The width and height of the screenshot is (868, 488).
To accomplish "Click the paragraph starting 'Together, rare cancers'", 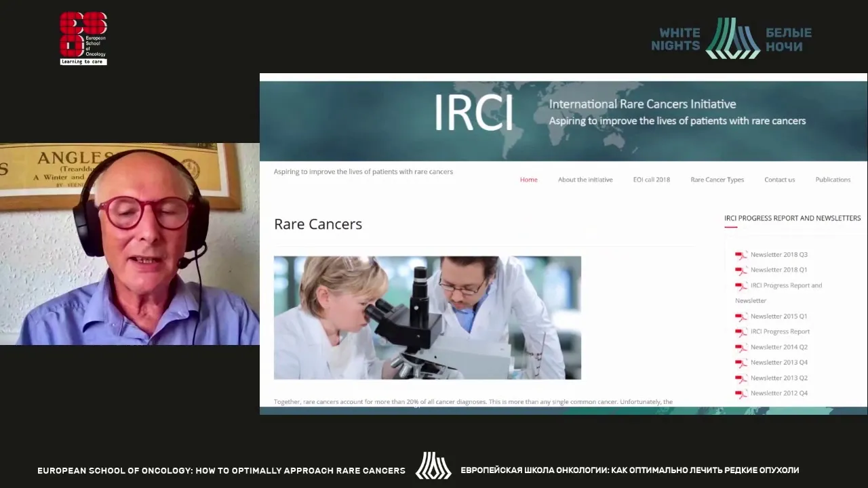I will [x=473, y=402].
